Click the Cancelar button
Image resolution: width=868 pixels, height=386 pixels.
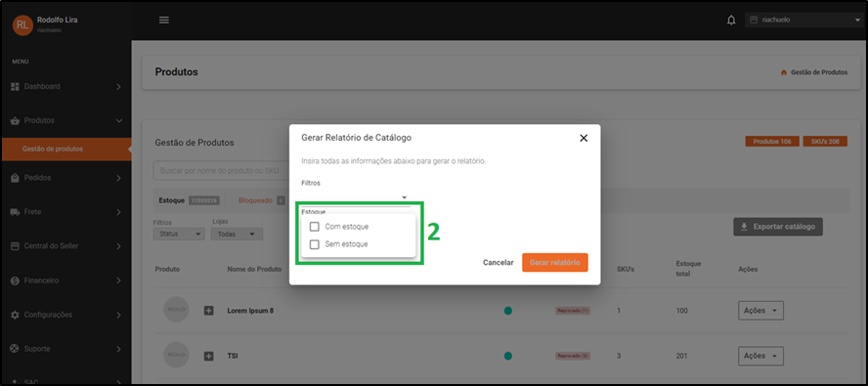tap(499, 263)
